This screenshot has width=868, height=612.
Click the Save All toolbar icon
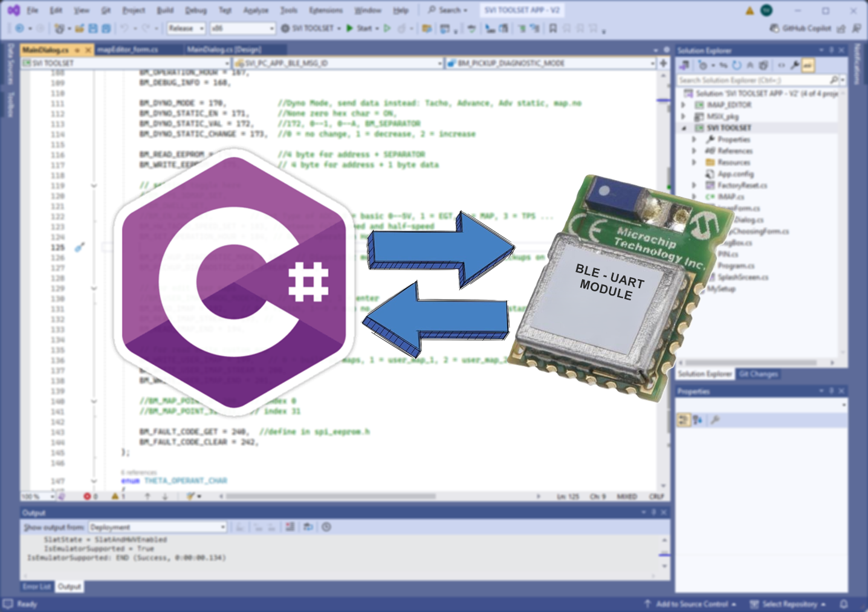(x=106, y=28)
